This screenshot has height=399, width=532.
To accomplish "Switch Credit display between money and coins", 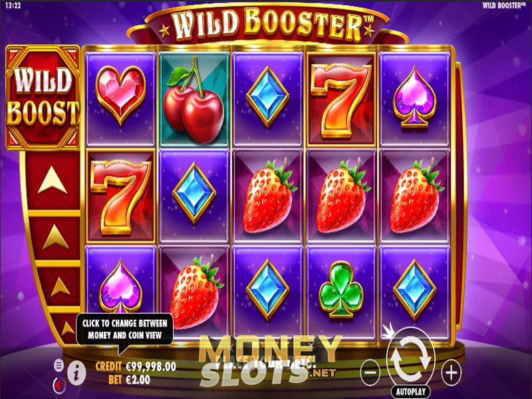I will [x=136, y=366].
